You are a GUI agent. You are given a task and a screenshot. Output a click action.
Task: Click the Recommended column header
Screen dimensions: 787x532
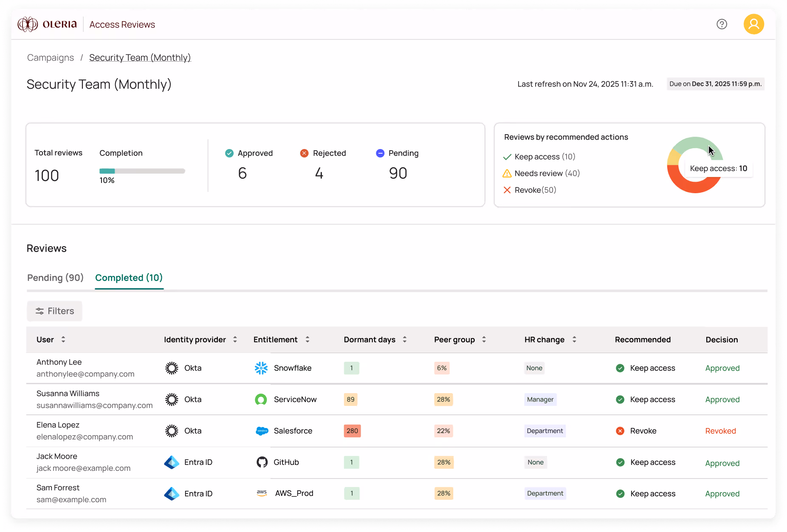(x=643, y=340)
